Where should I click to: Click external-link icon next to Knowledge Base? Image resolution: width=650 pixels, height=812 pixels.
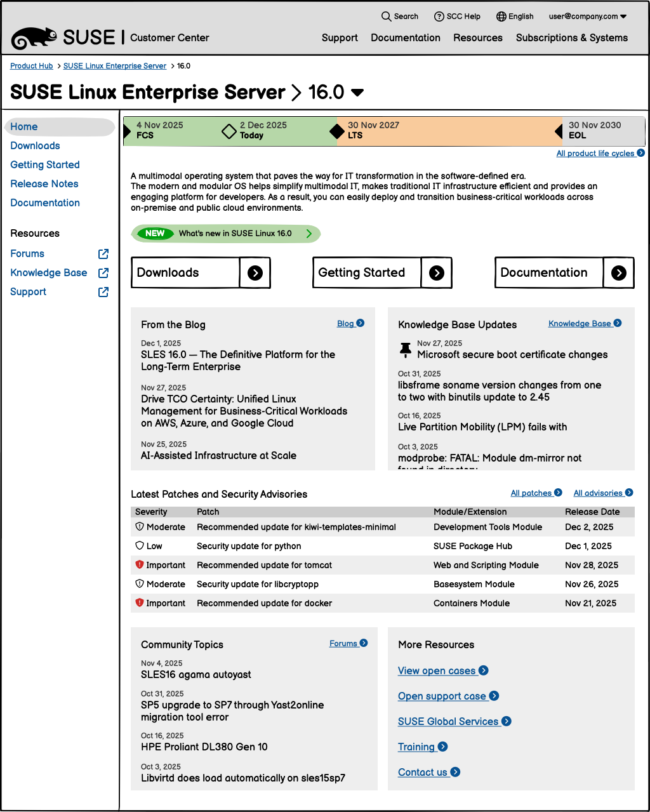(103, 273)
